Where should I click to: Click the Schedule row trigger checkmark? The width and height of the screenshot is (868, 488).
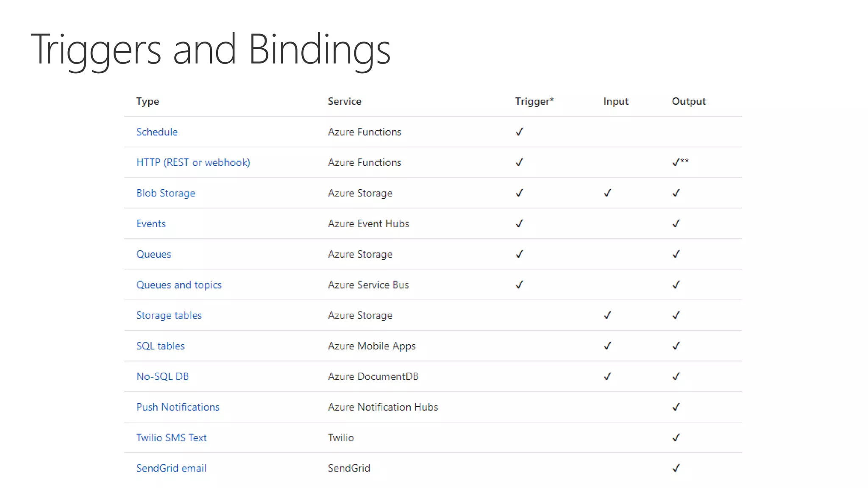click(519, 132)
